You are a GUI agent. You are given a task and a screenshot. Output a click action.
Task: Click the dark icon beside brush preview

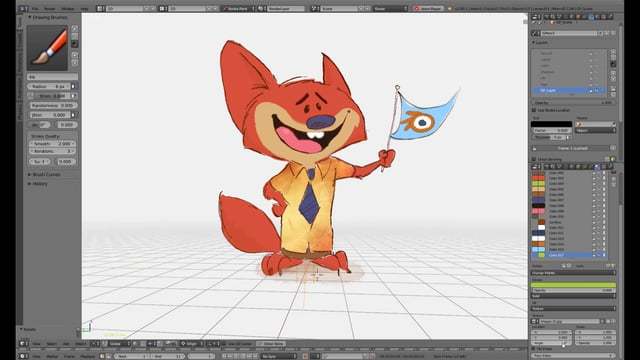75,44
